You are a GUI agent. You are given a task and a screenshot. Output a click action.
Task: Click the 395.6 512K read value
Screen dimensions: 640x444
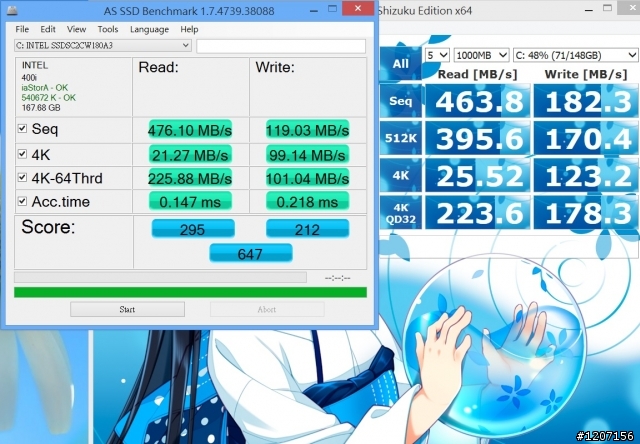click(x=478, y=138)
